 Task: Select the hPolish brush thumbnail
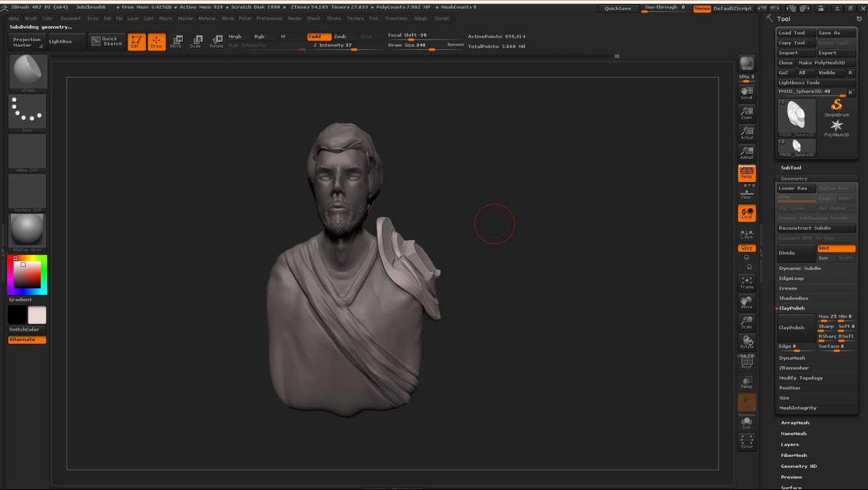tap(27, 70)
